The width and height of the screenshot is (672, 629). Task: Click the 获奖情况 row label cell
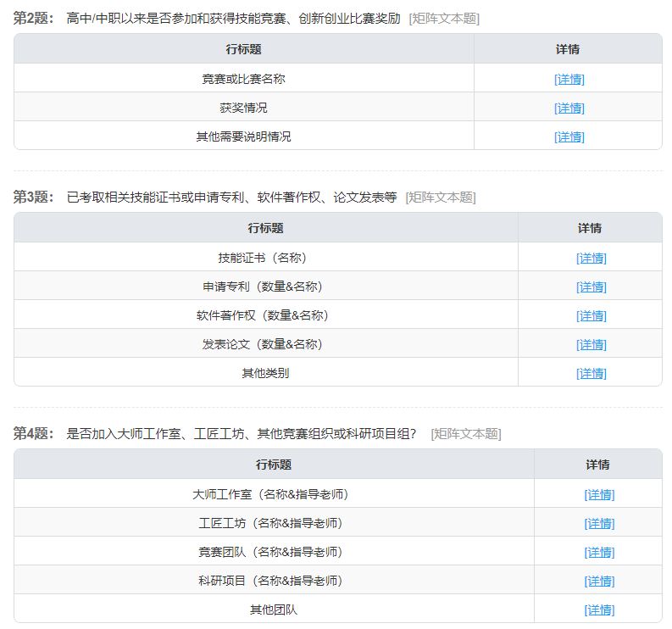243,108
